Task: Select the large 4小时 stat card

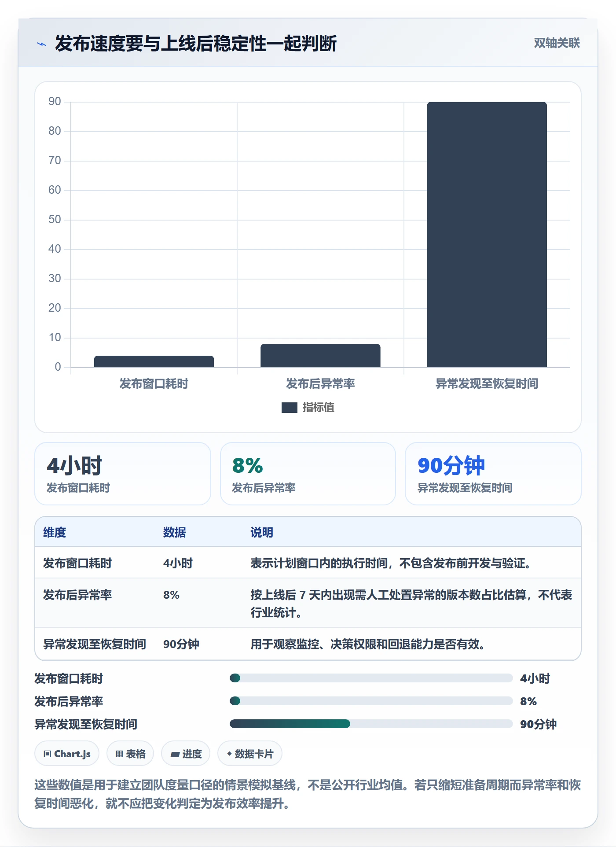Action: pyautogui.click(x=123, y=474)
